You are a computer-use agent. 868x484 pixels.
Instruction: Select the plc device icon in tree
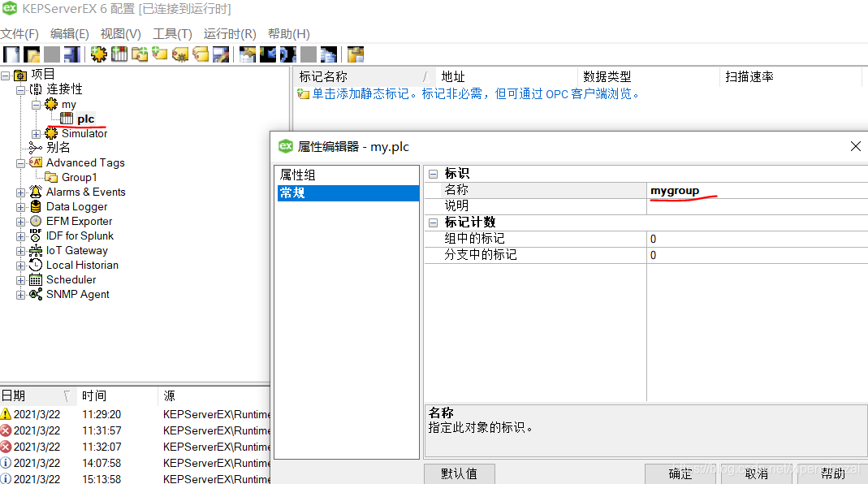67,119
